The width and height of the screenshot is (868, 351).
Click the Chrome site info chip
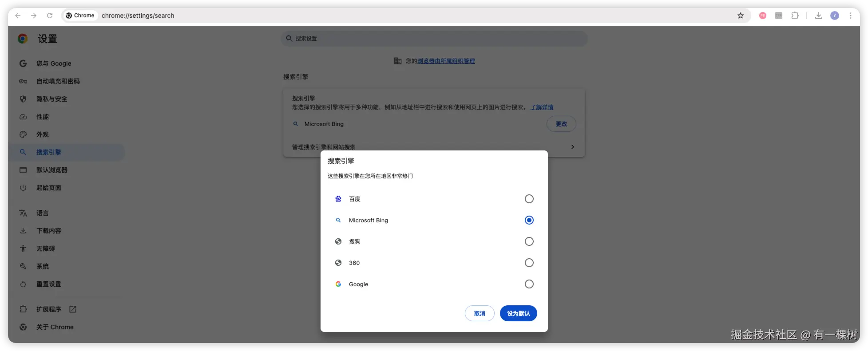pos(80,16)
